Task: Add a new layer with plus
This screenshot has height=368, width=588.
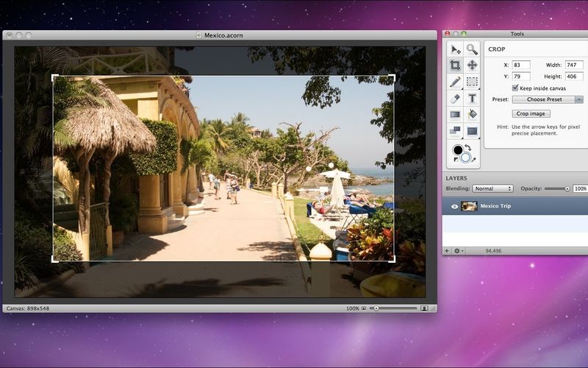Action: click(x=447, y=251)
